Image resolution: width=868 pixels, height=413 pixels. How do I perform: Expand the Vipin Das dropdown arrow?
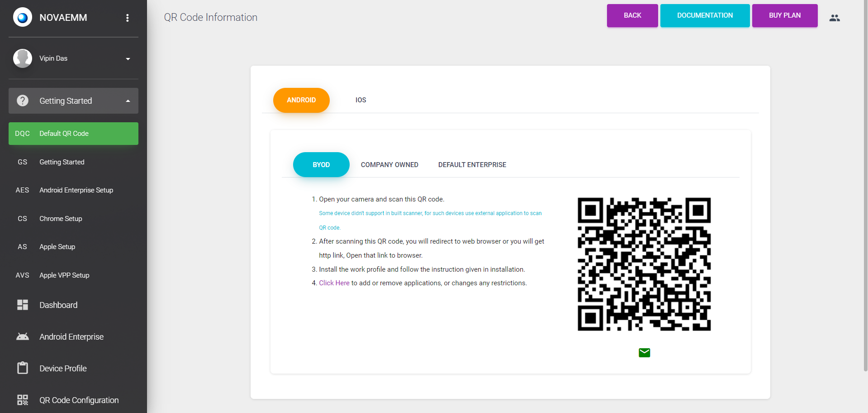(128, 59)
